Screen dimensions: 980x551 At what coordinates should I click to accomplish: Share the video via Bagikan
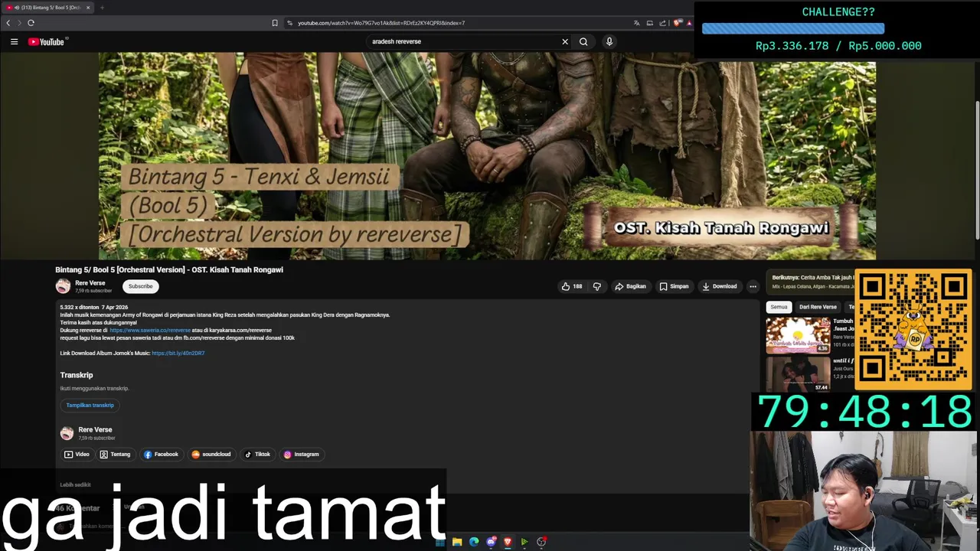tap(631, 286)
